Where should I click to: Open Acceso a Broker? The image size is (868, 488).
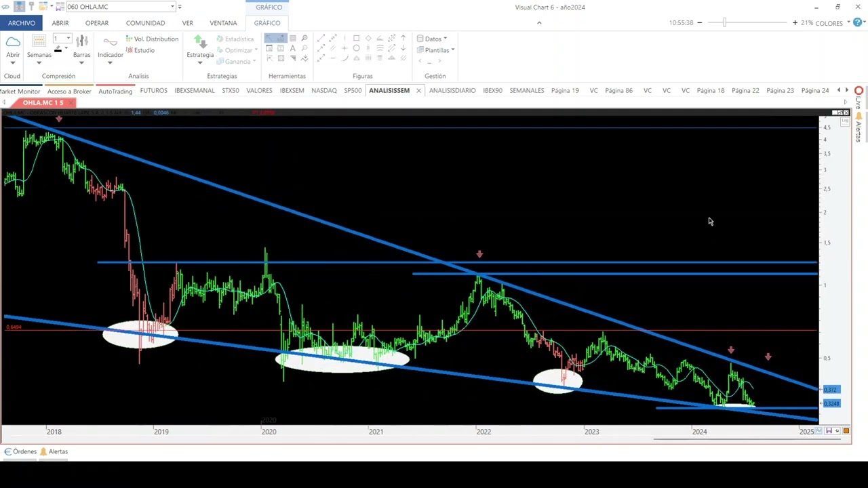pos(69,91)
